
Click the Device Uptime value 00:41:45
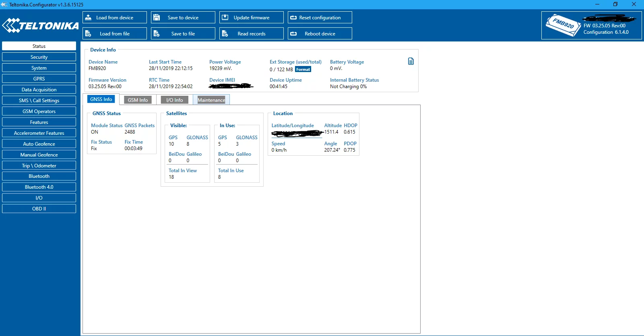(x=279, y=87)
